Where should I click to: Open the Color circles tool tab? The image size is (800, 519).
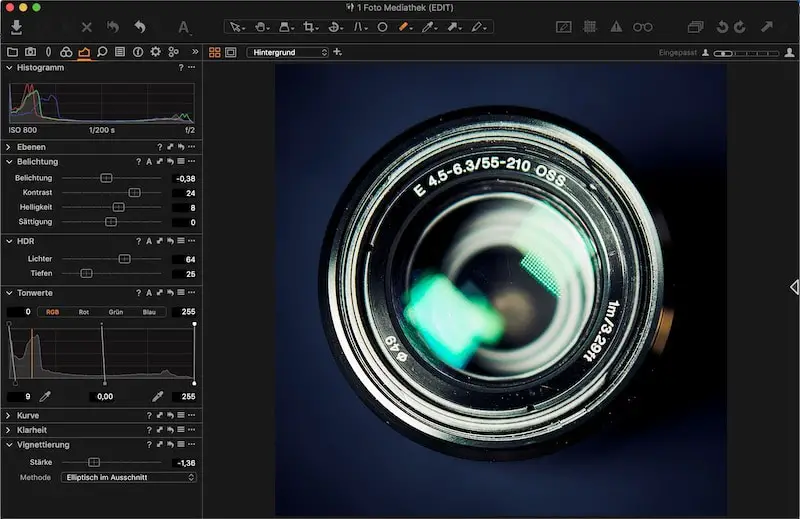pos(66,52)
